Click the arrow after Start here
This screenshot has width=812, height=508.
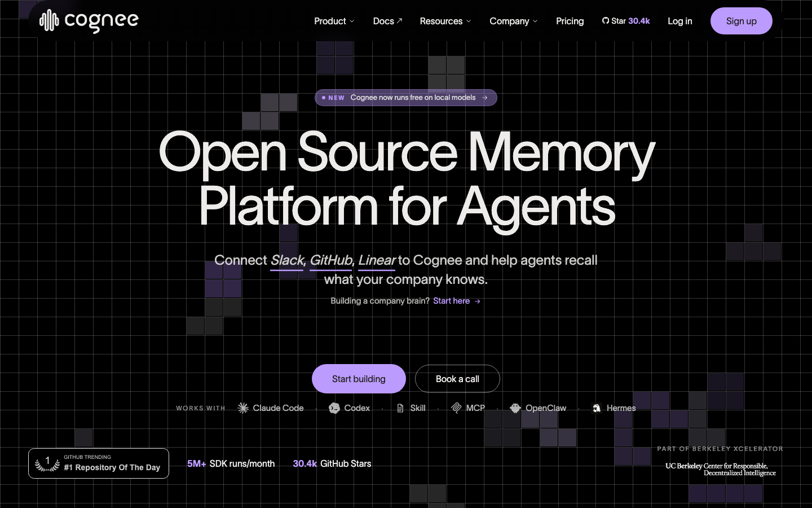[478, 301]
